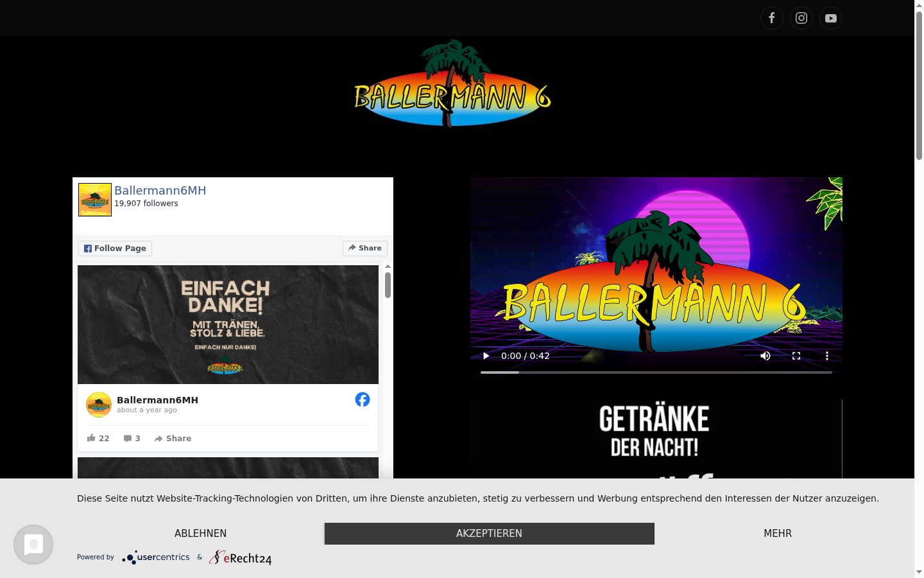Click the Facebook logo on the post

[363, 399]
